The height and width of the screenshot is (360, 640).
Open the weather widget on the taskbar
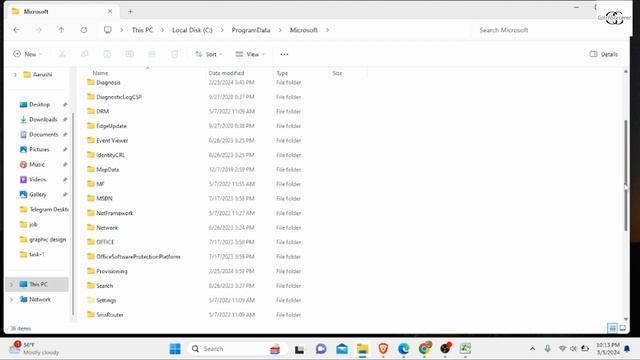point(34,349)
